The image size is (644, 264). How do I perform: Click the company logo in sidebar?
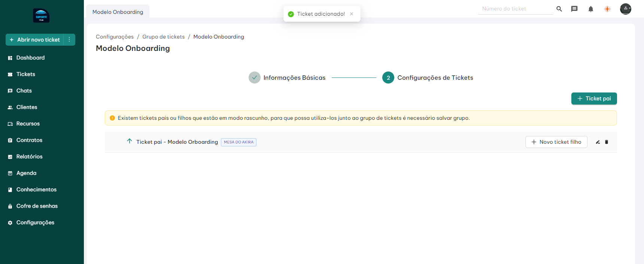(x=41, y=16)
